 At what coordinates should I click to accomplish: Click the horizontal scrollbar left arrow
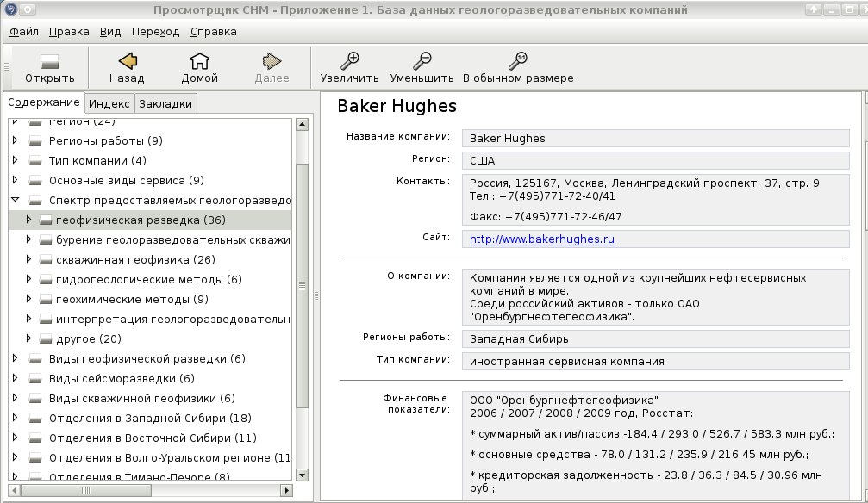[x=15, y=490]
